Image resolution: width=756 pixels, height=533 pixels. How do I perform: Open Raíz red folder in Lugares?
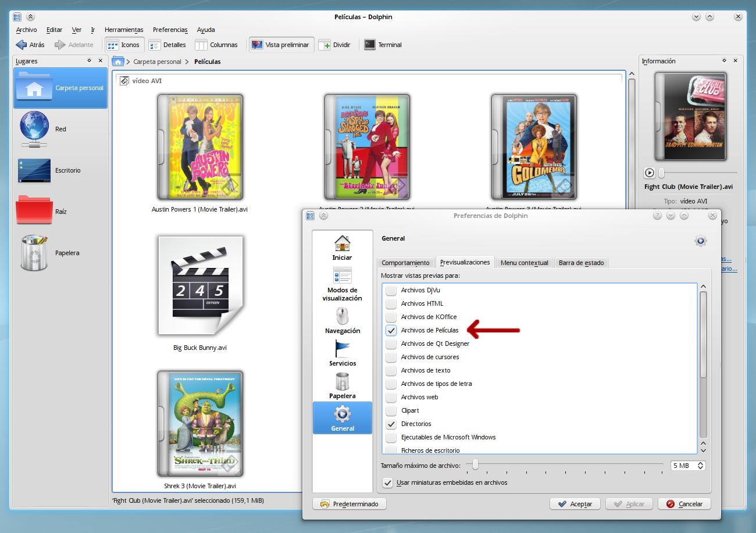(x=60, y=212)
